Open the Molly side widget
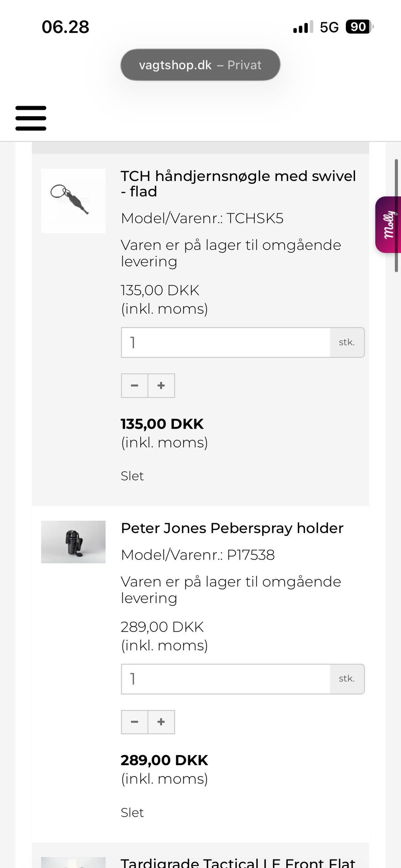Viewport: 401px width, 868px height. [388, 224]
